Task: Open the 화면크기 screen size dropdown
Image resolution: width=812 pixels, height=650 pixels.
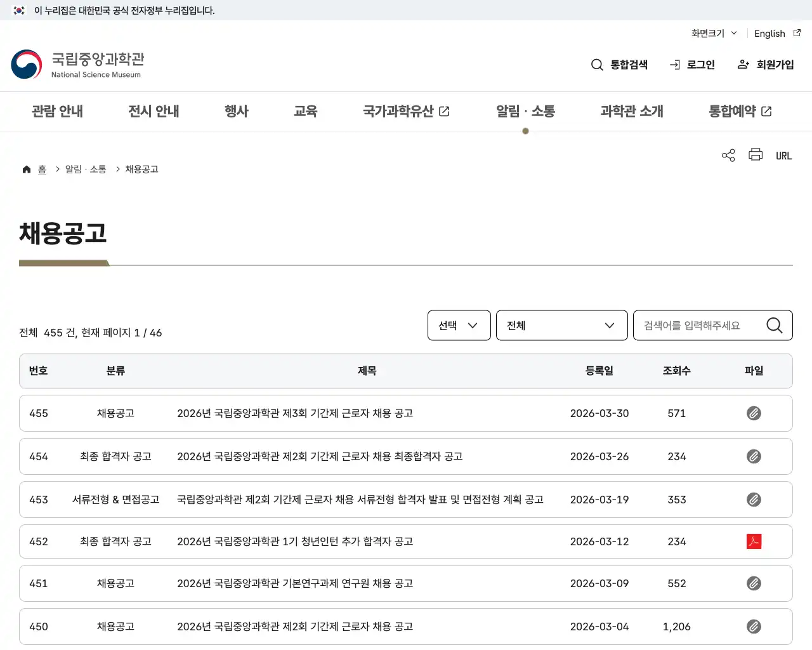Action: (x=712, y=33)
